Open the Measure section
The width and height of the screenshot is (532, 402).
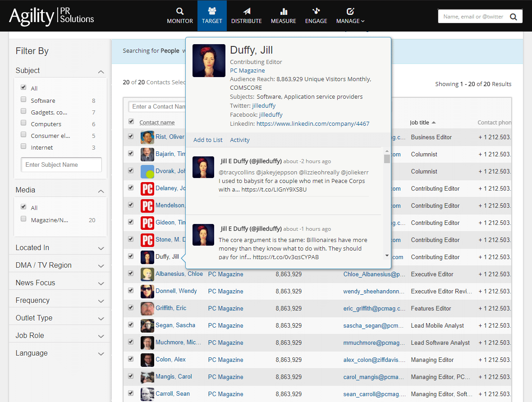(x=284, y=16)
